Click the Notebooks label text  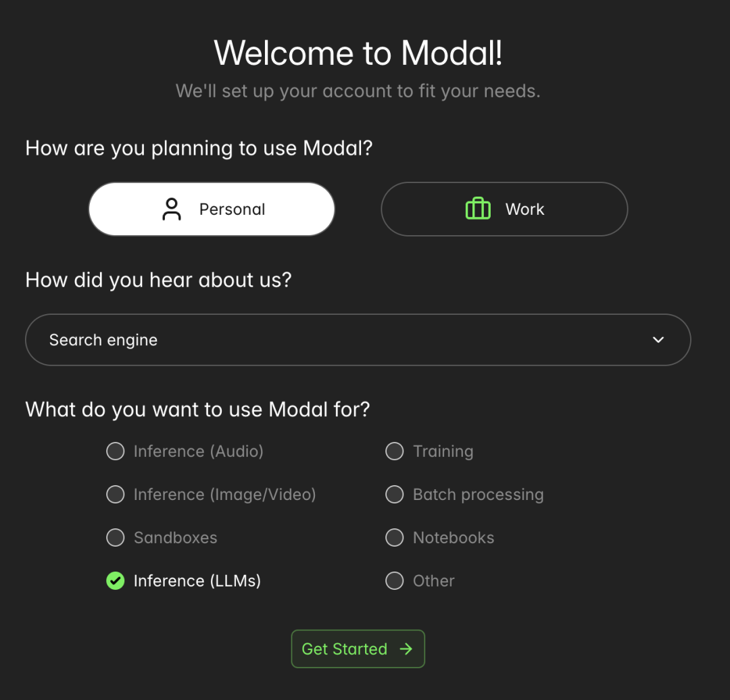click(x=454, y=538)
